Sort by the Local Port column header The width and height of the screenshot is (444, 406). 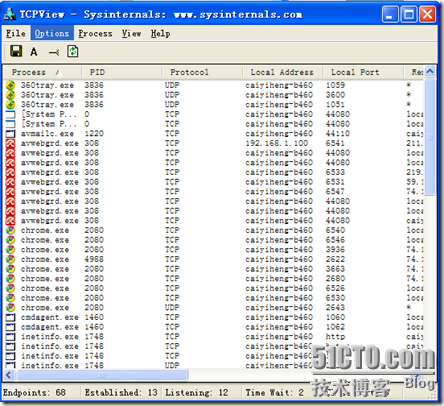(x=363, y=72)
